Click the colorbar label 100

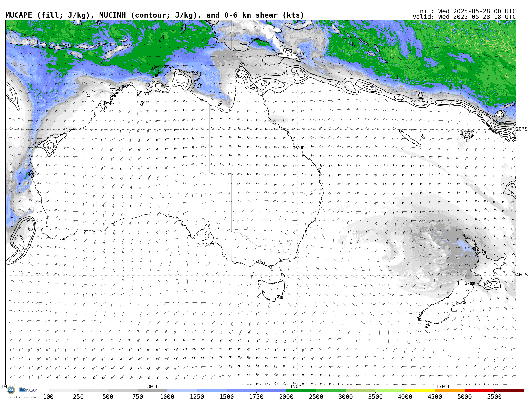(x=48, y=397)
